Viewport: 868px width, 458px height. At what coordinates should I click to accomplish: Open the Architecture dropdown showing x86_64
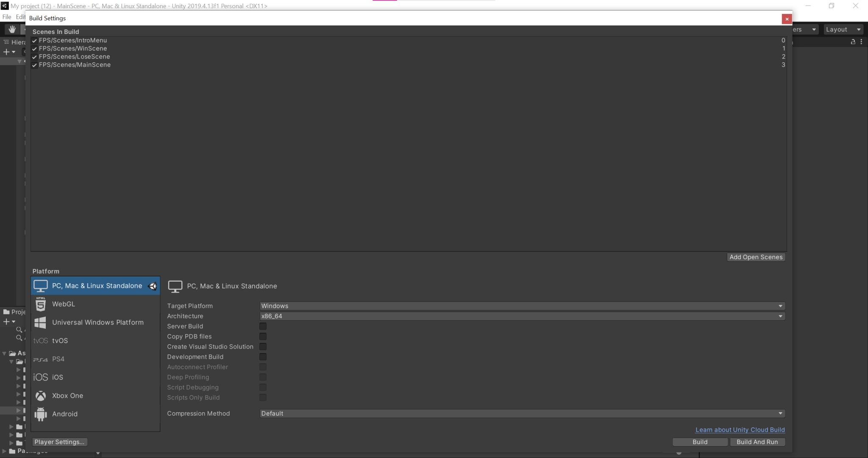520,316
